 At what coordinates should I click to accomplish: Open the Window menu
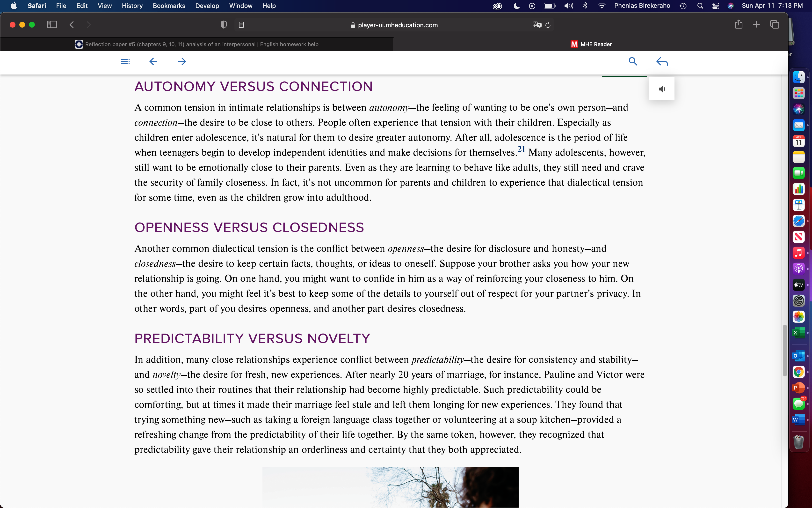click(x=241, y=6)
